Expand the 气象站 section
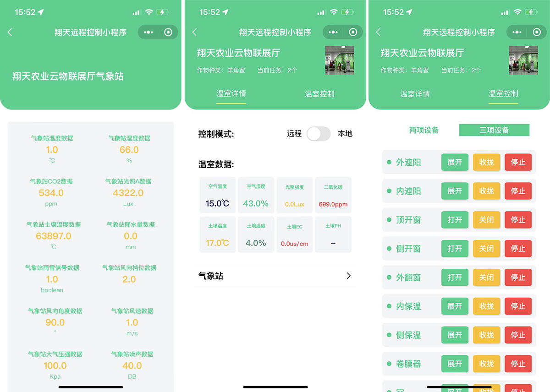Image resolution: width=550 pixels, height=392 pixels. pyautogui.click(x=275, y=276)
